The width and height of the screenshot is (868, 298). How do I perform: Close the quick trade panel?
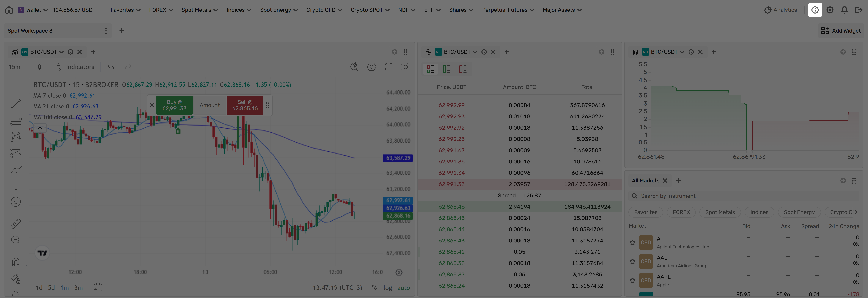(x=152, y=105)
